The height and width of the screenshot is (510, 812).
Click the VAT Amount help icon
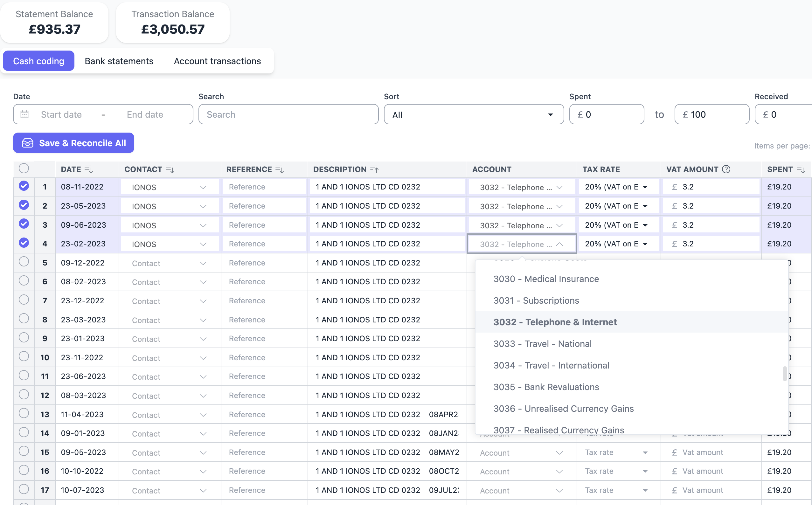coord(726,169)
